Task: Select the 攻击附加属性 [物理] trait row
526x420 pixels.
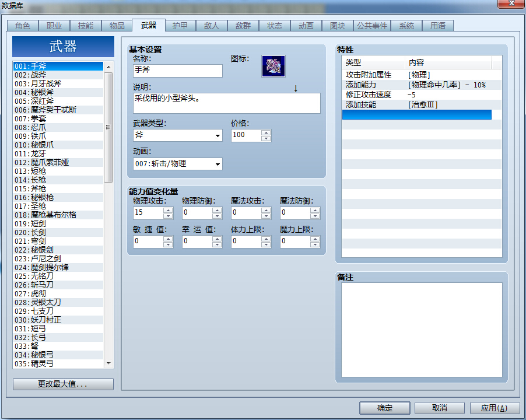Action: (x=416, y=75)
